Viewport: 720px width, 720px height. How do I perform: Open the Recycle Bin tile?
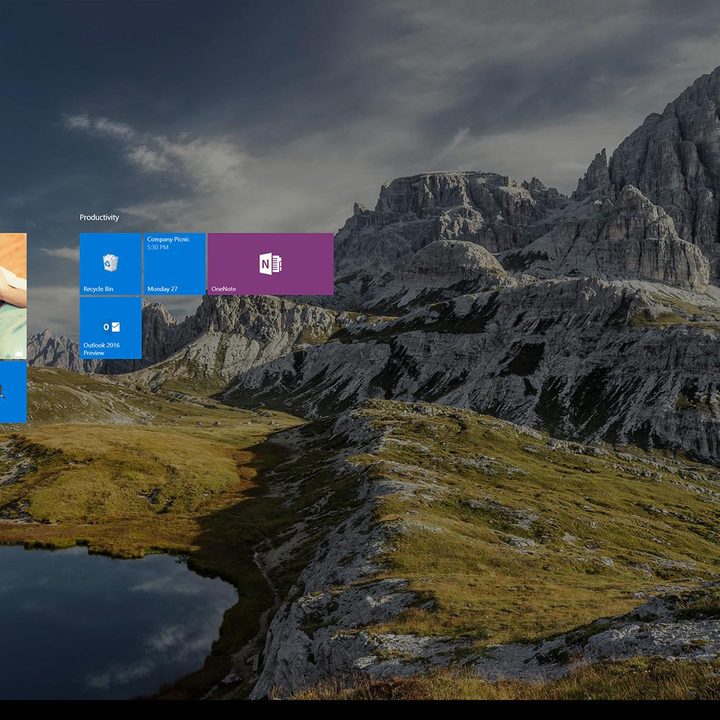click(111, 264)
